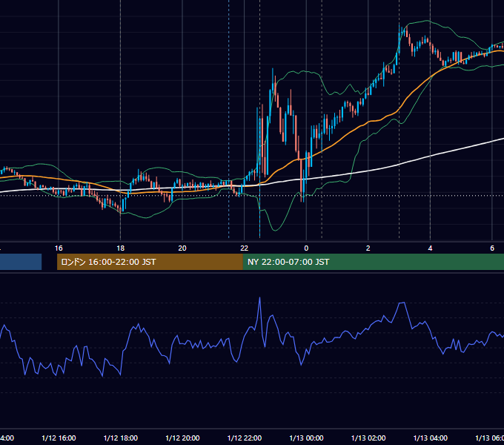Click the ロンドン 16:00-22:00 JST session bar
The image size is (504, 445).
pos(150,262)
